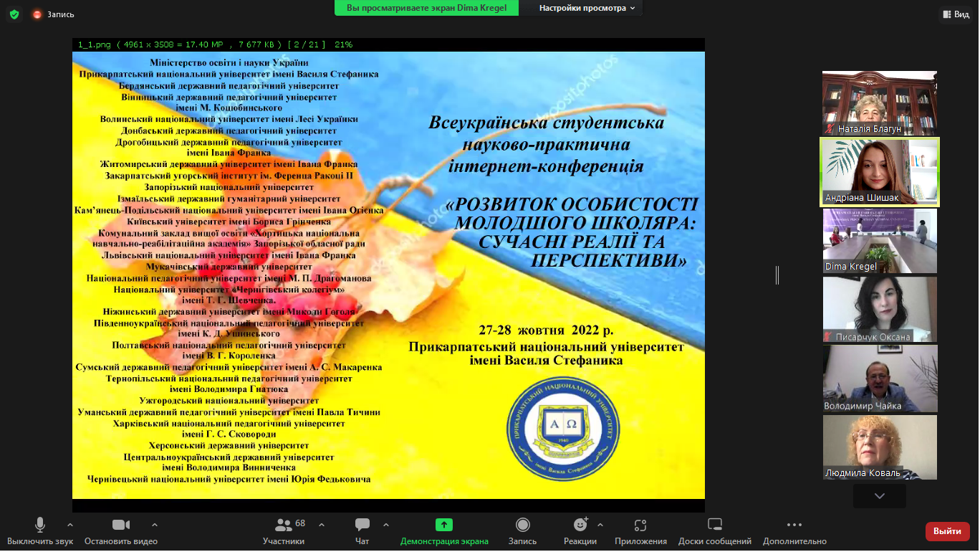This screenshot has height=552, width=980.
Task: Switch layout using the Вид button
Action: point(956,14)
